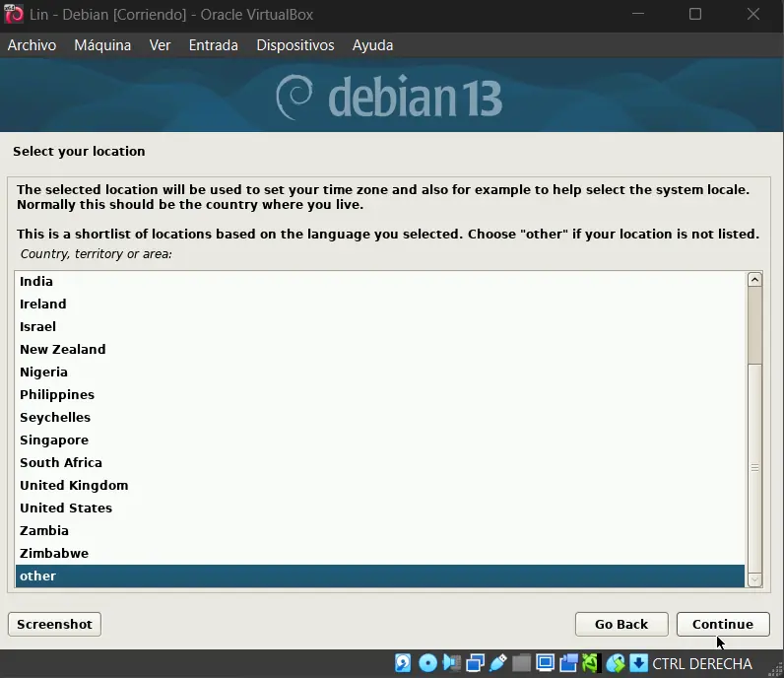Click the location list scroll up arrow

click(754, 280)
